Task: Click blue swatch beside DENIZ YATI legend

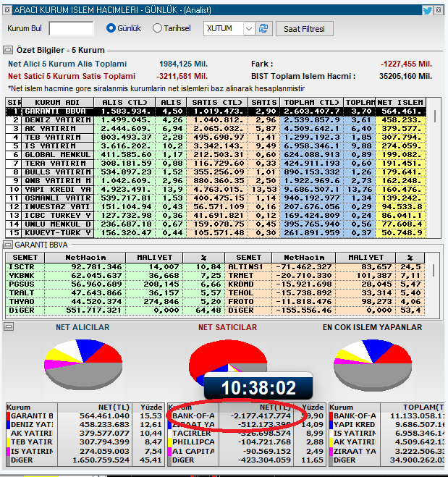Action: point(8,425)
